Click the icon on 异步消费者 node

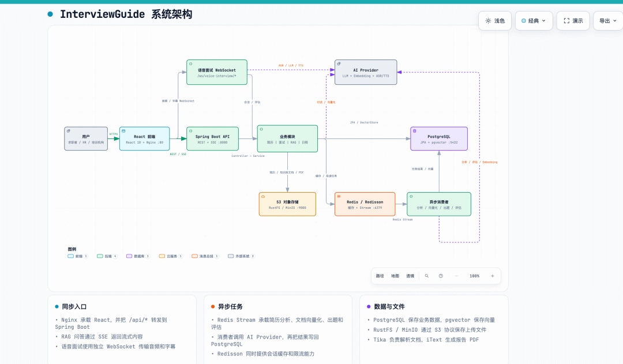[x=411, y=196]
